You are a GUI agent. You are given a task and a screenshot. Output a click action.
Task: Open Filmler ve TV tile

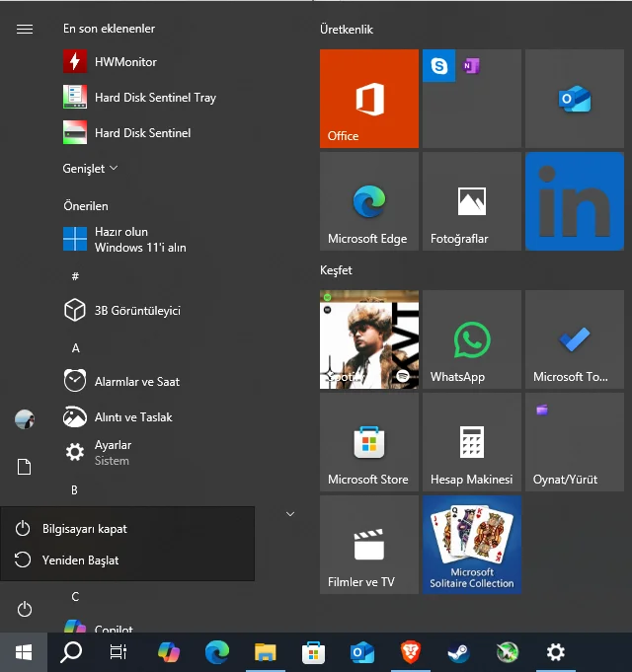(368, 545)
